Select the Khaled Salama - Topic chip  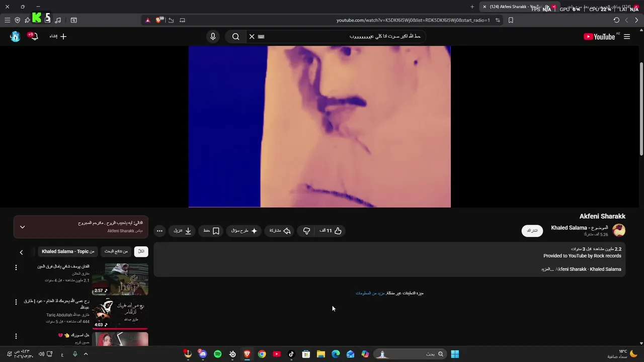pyautogui.click(x=68, y=251)
